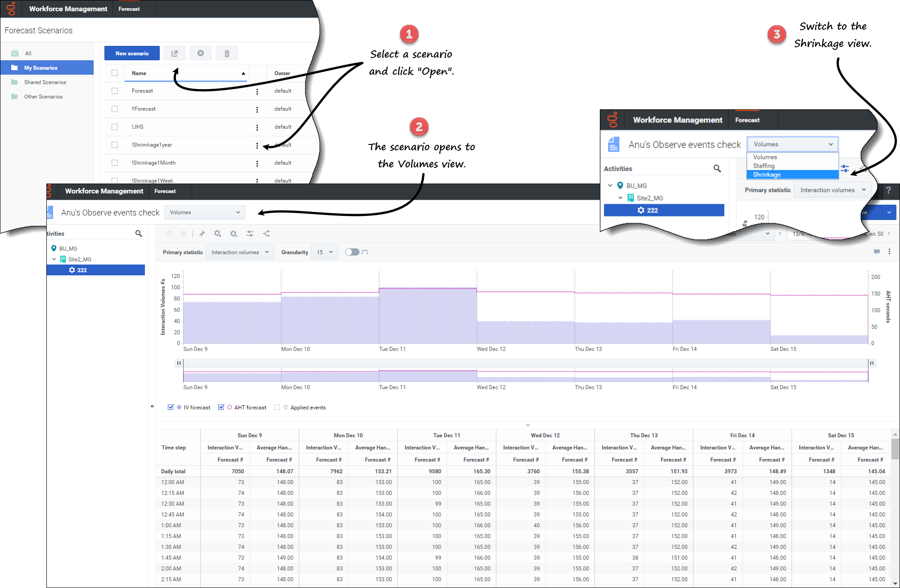The height and width of the screenshot is (588, 900).
Task: Open the three-dot menu for Forecast scenario
Action: [257, 91]
